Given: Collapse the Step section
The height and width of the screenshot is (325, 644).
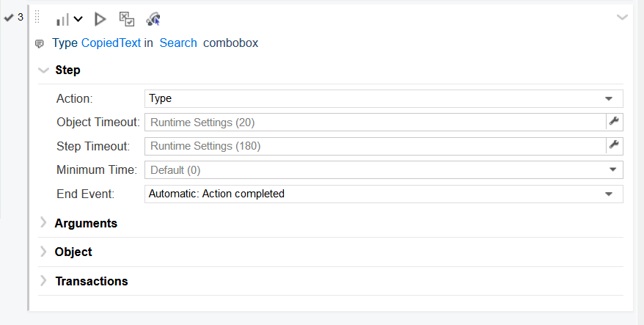Looking at the screenshot, I should (43, 70).
